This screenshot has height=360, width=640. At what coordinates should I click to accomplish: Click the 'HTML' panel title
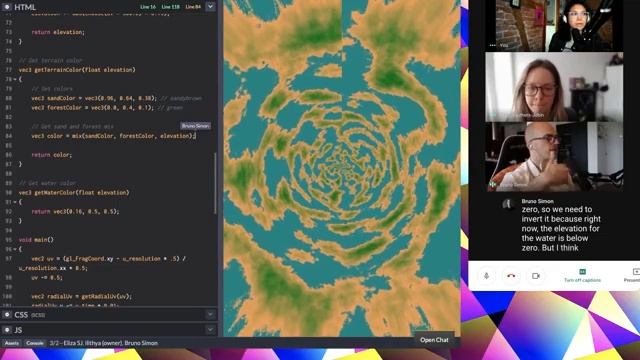pos(25,7)
